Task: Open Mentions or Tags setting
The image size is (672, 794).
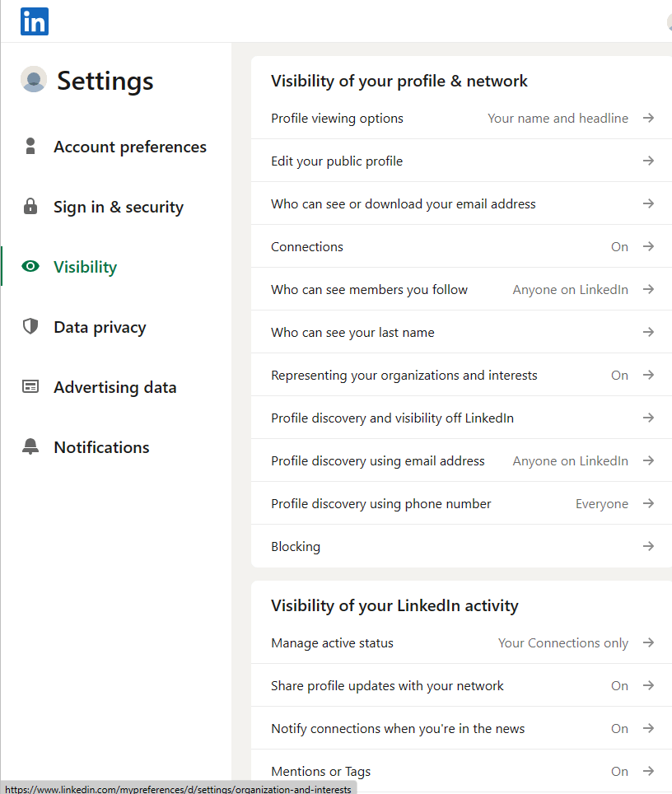Action: (461, 771)
